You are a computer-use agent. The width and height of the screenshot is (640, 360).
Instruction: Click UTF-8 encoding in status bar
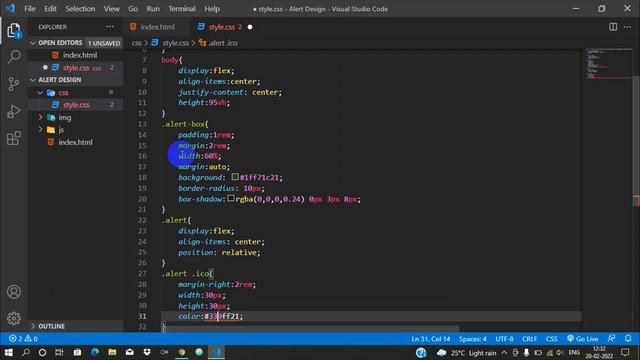click(504, 339)
